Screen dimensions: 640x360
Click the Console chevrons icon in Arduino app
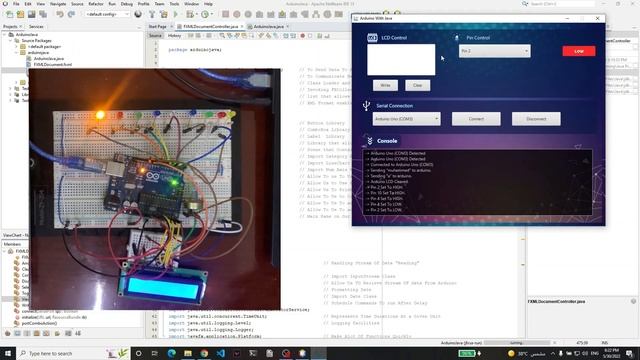click(370, 141)
